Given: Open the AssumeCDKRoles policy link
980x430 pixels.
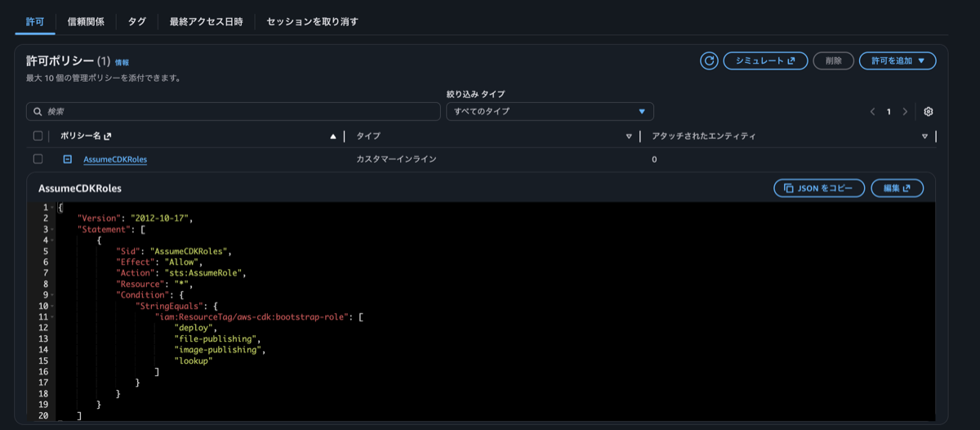Looking at the screenshot, I should 115,159.
